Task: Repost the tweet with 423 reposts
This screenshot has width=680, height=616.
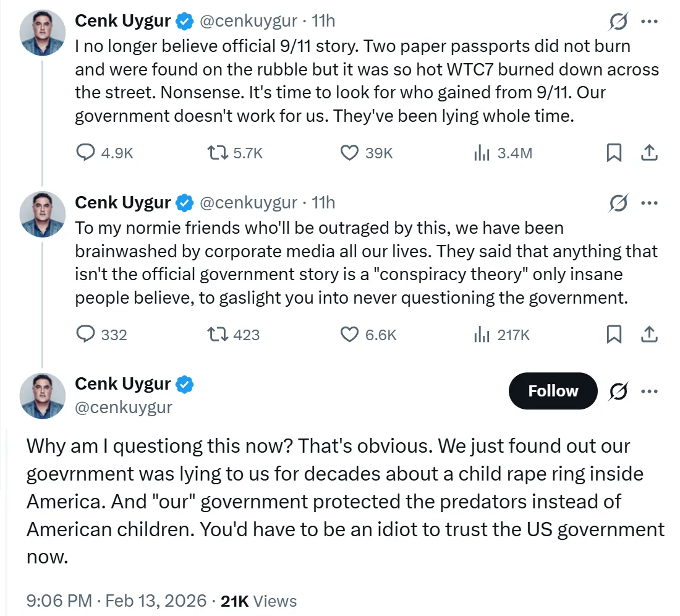Action: [218, 335]
